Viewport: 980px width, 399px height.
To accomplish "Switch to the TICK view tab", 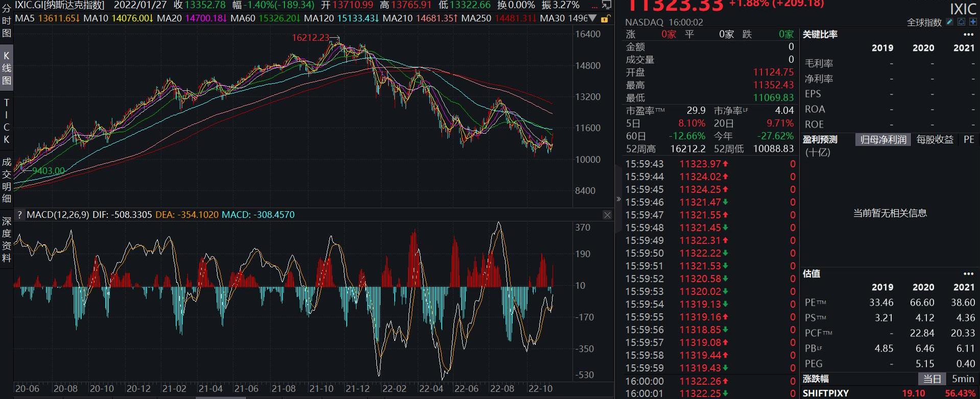I will (x=7, y=121).
